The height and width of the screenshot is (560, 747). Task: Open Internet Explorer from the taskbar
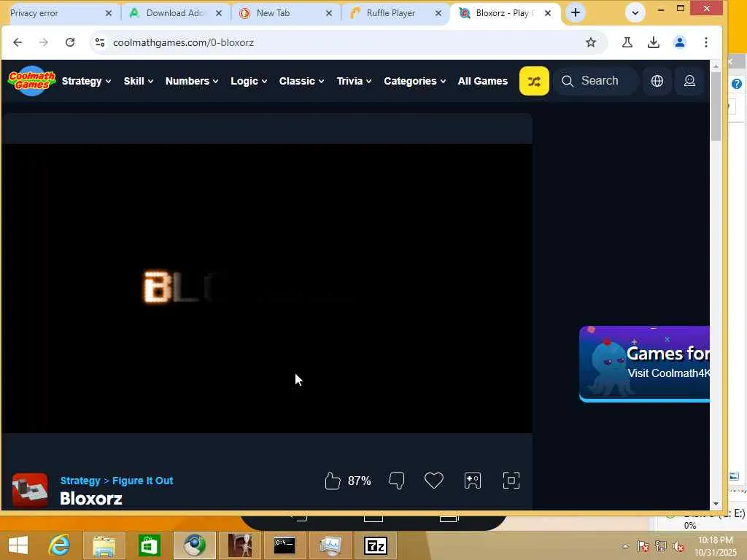point(60,545)
